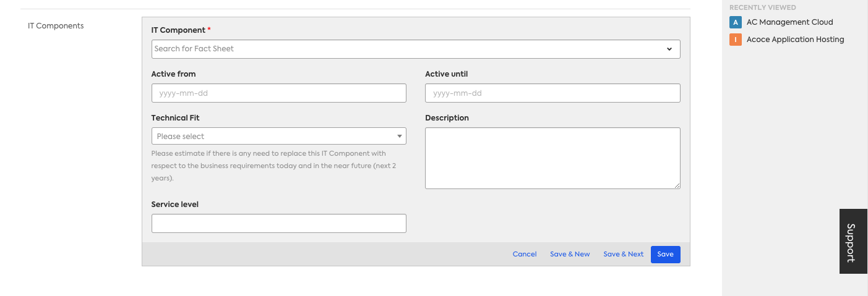
Task: Choose Save & New
Action: point(570,255)
